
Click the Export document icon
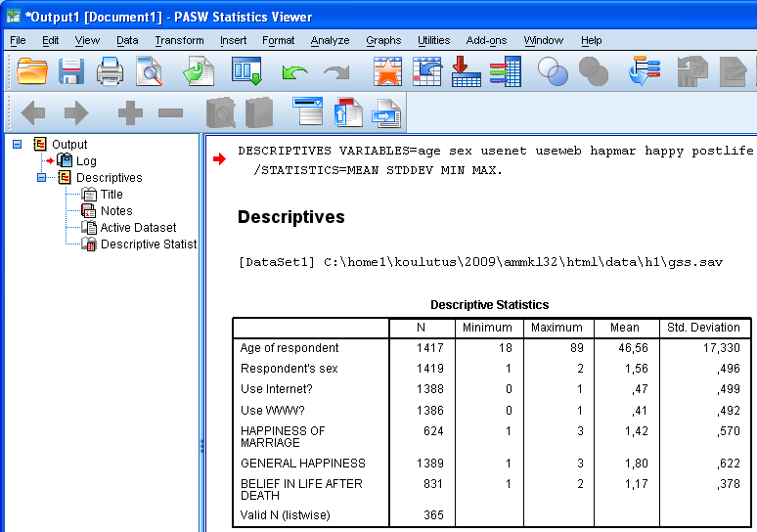[199, 71]
